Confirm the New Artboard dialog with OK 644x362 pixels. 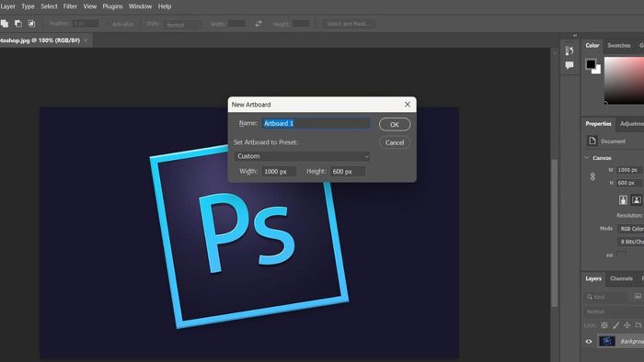(x=395, y=124)
